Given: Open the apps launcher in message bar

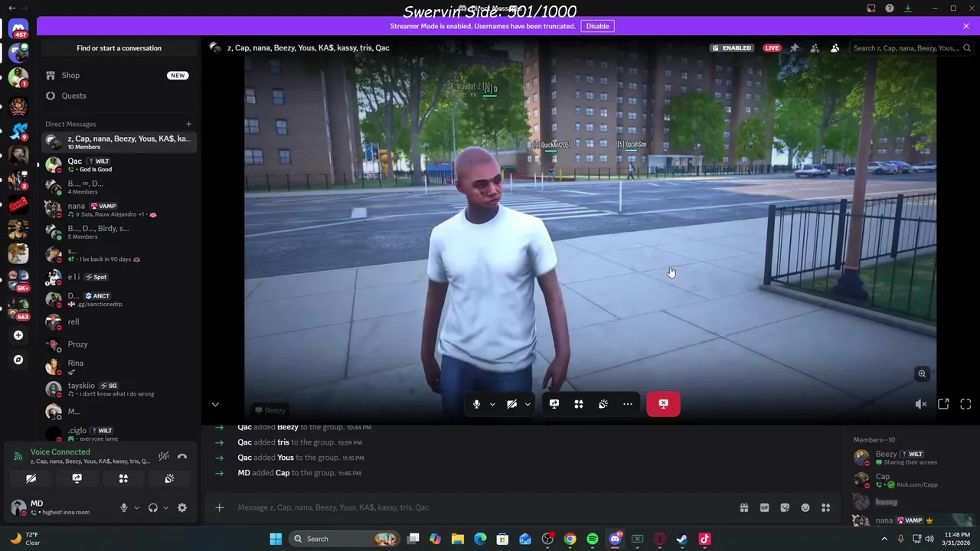Looking at the screenshot, I should tap(825, 507).
